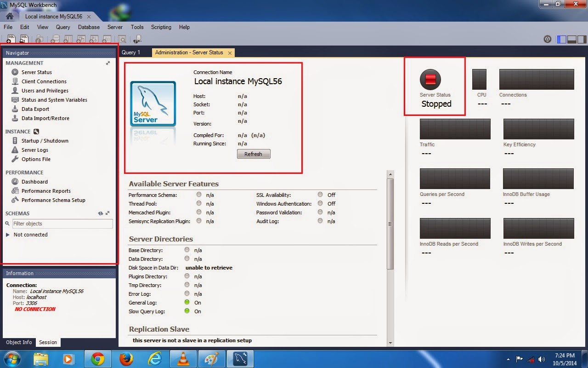This screenshot has width=588, height=368.
Task: Switch to the Query 1 tab
Action: pos(131,52)
